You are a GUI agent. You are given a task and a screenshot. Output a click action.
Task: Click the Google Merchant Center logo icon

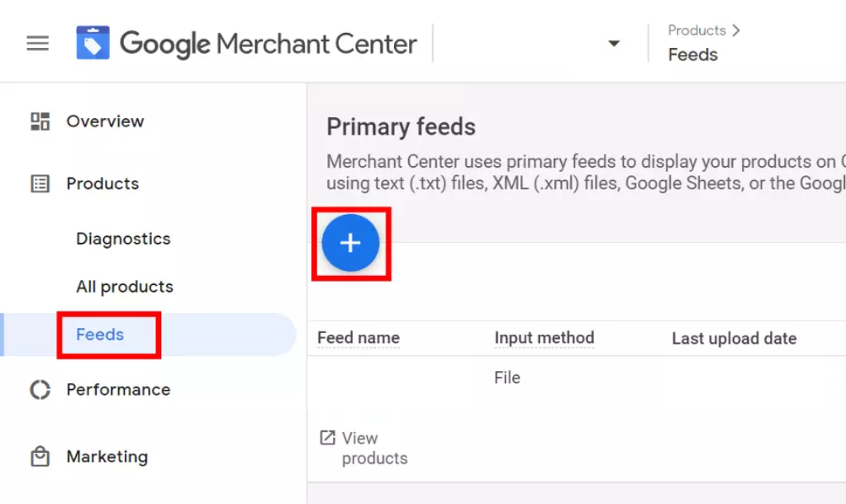(93, 43)
